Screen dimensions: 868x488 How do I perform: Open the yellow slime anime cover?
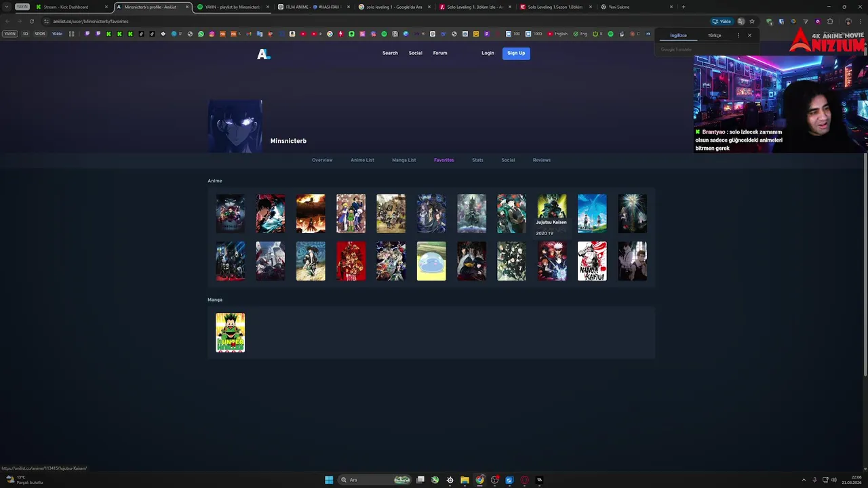point(431,261)
